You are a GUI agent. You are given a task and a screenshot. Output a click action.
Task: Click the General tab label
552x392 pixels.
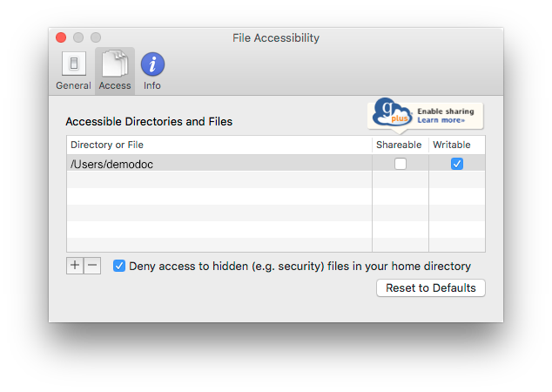[x=73, y=85]
